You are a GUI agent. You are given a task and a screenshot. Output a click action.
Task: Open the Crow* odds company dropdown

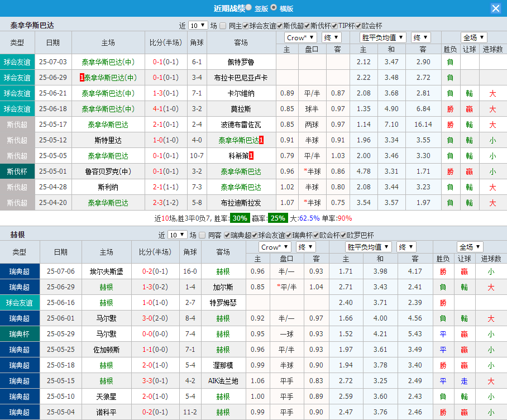[x=299, y=37]
